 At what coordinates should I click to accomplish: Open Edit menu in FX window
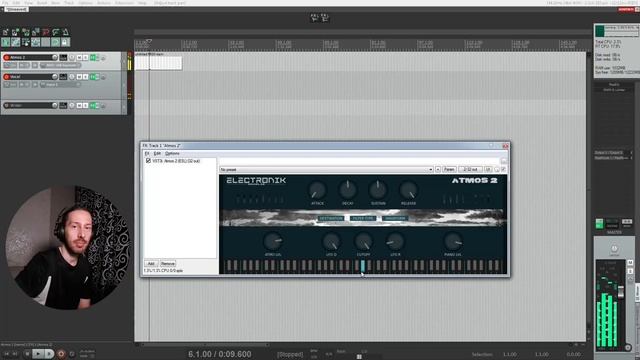(x=157, y=153)
